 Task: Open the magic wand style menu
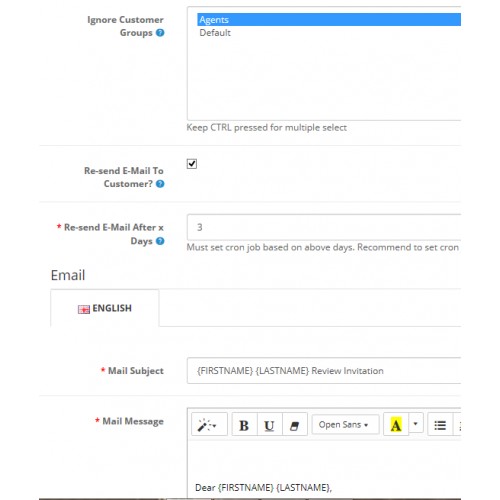pos(209,424)
